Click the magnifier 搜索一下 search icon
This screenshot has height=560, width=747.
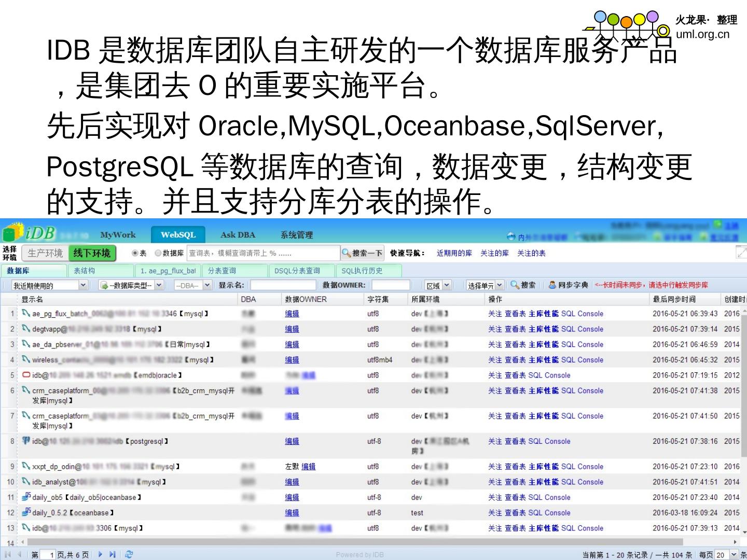pos(346,253)
